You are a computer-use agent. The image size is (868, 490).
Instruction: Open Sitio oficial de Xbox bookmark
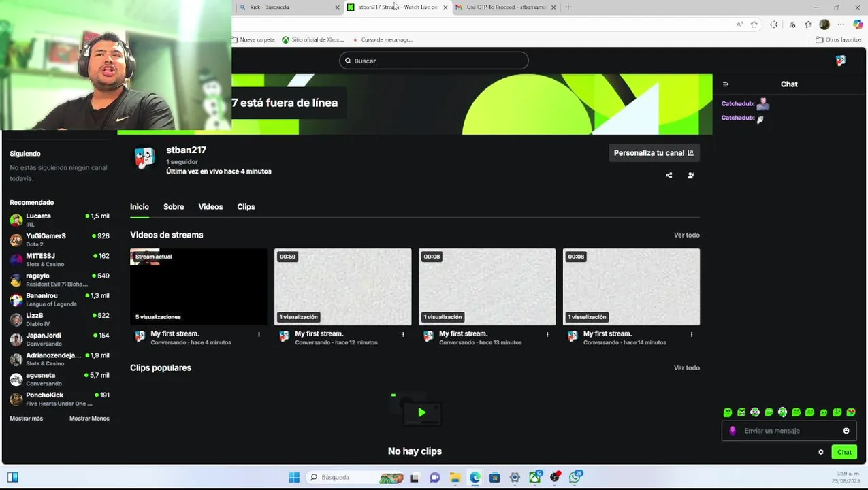[x=313, y=39]
